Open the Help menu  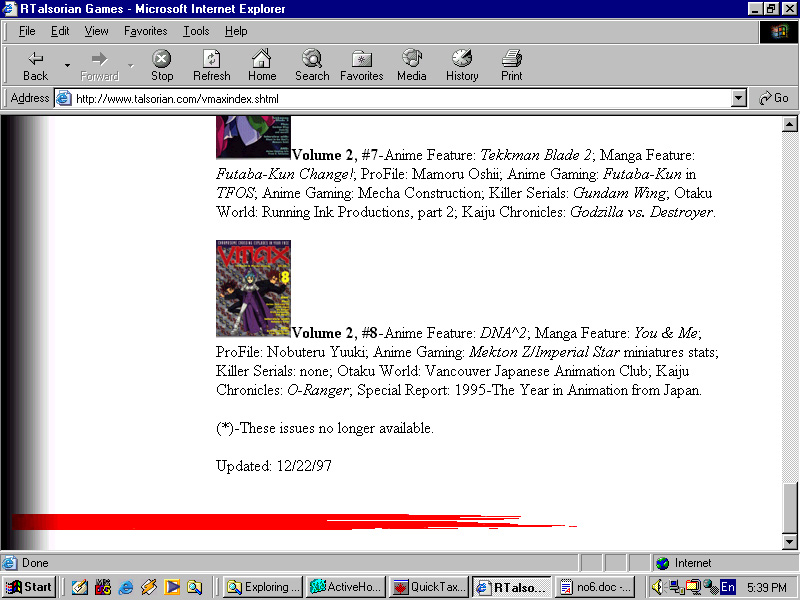click(x=236, y=31)
